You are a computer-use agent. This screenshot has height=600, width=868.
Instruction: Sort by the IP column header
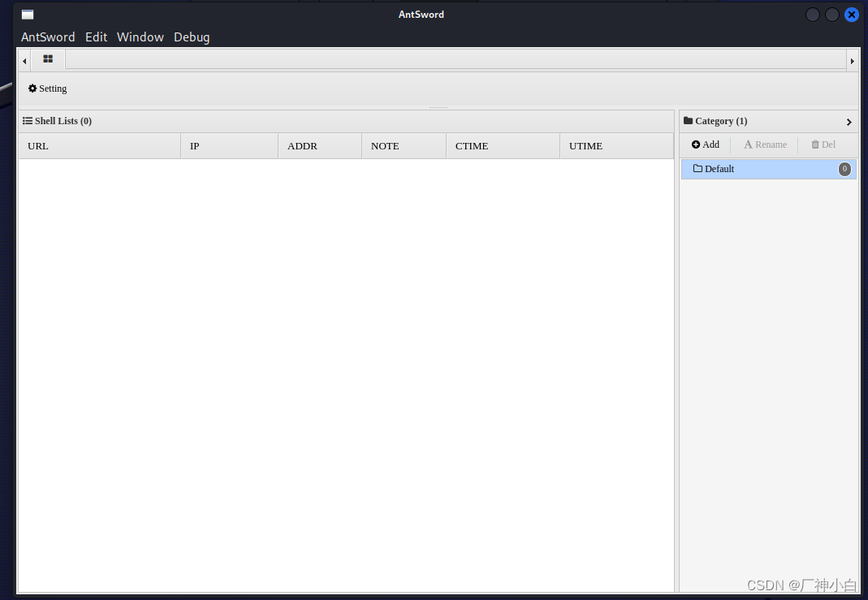pyautogui.click(x=229, y=146)
